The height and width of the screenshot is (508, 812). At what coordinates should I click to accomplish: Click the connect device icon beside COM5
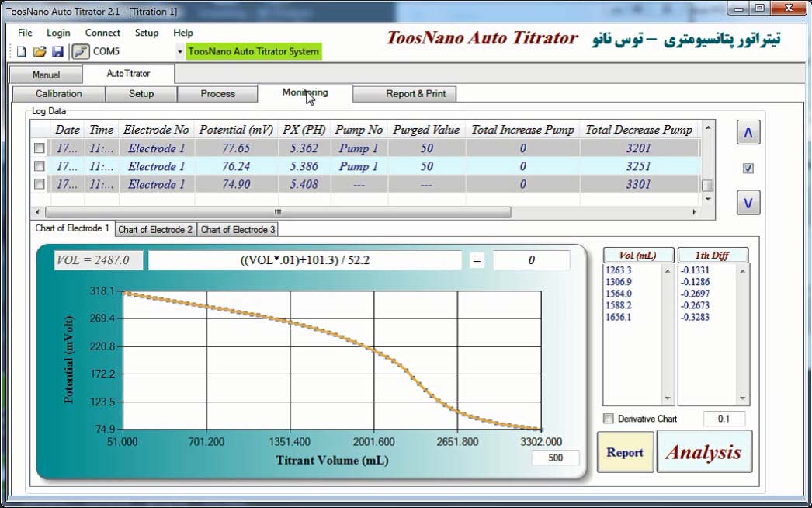tap(80, 52)
